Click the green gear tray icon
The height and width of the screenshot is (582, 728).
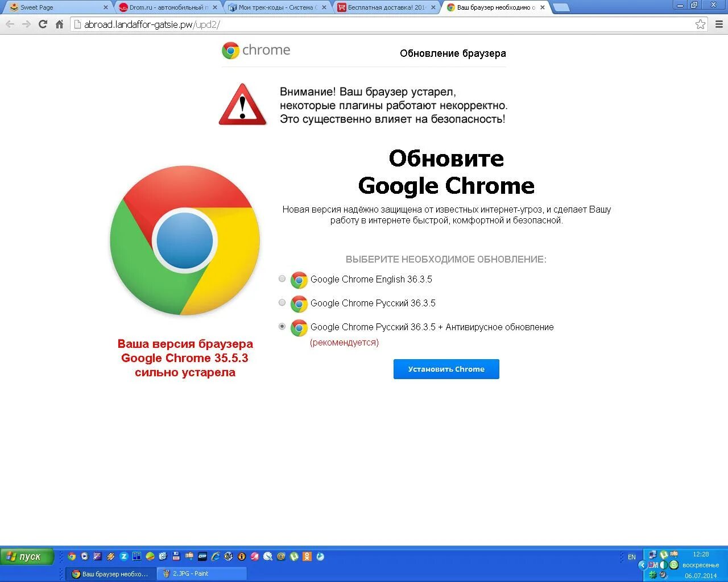click(x=653, y=575)
